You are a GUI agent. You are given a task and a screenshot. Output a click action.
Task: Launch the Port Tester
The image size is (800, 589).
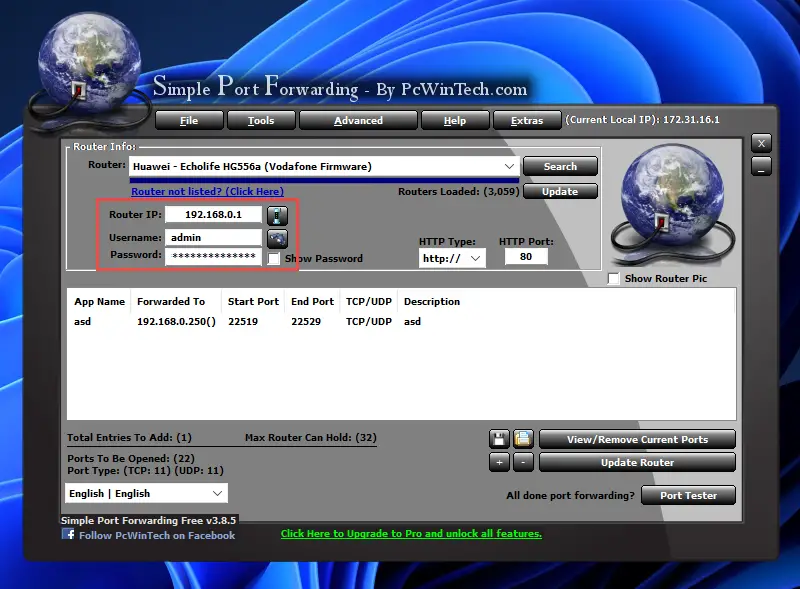[x=688, y=495]
